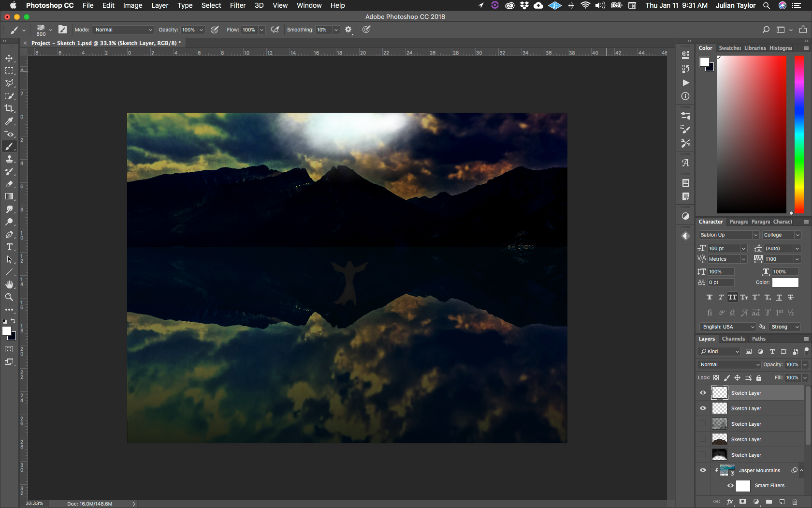Switch to the Libraries tab

tap(755, 48)
